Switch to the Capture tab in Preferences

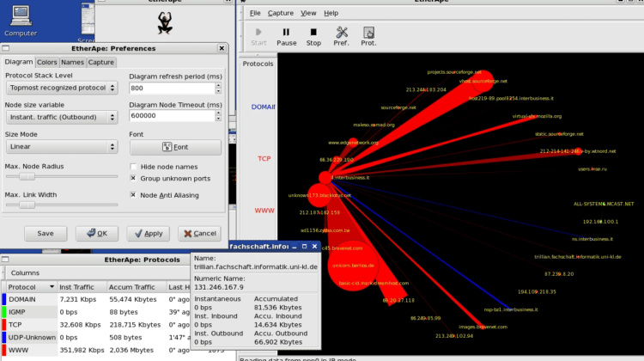[x=101, y=62]
